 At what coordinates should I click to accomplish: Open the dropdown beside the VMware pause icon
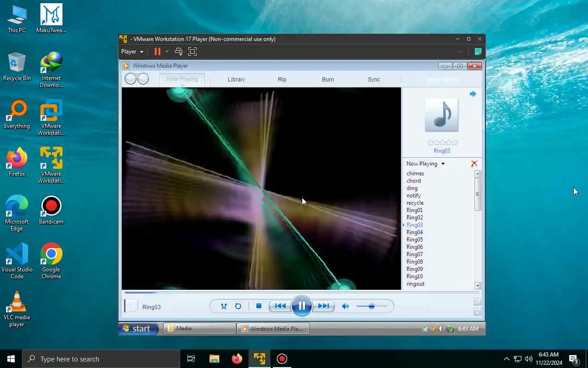click(167, 52)
